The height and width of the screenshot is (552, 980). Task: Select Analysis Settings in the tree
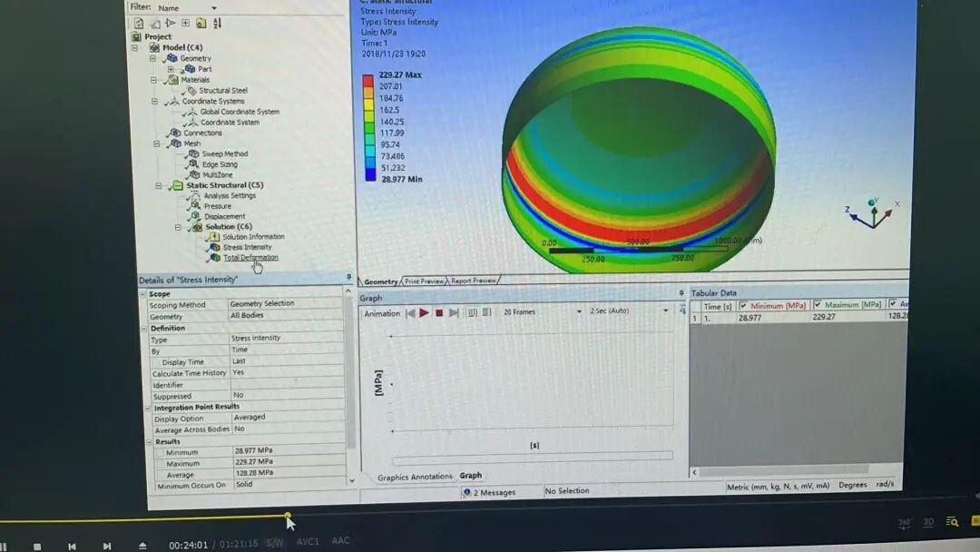coord(230,196)
